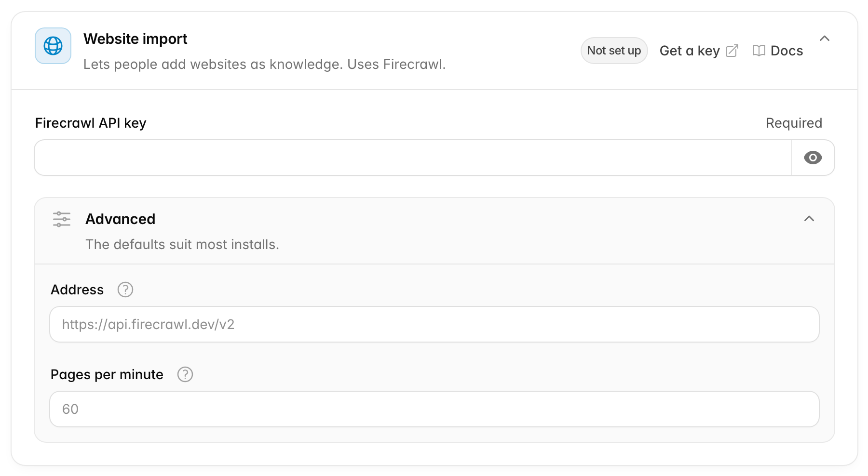Click the Address input field
The image size is (868, 476).
[434, 324]
